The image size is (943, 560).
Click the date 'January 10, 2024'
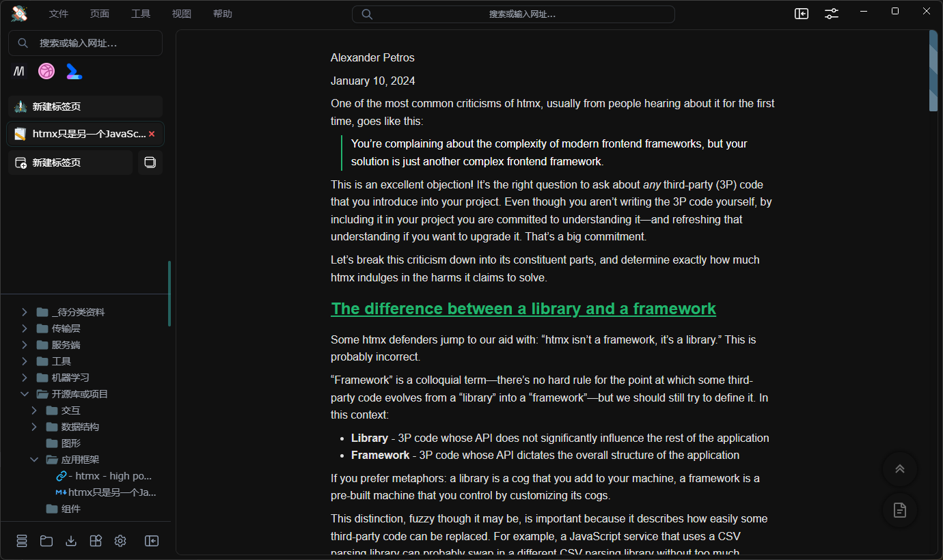pos(373,81)
